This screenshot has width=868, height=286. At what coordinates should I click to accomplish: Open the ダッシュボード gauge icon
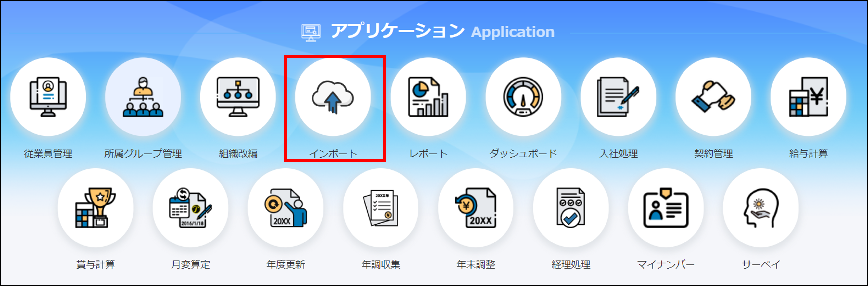523,97
